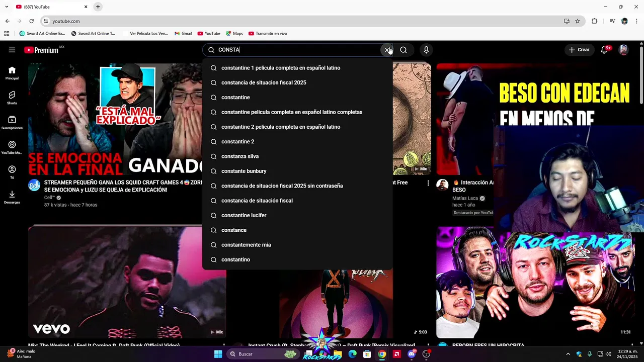Open Suscripciones in the sidebar

[12, 123]
